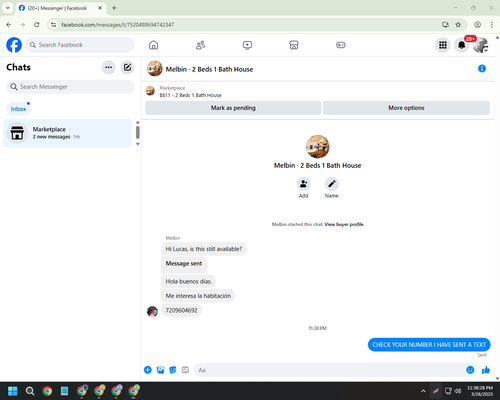Open tab search dropdown arrow
This screenshot has height=400, width=500.
coord(8,8)
